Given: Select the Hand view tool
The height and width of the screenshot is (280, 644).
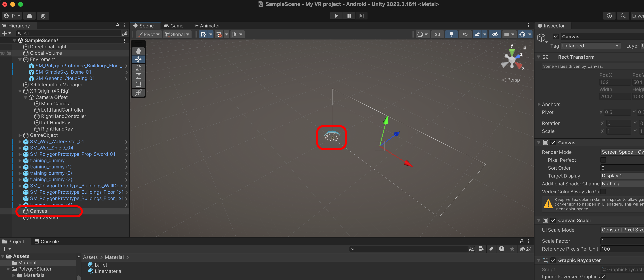Looking at the screenshot, I should (138, 51).
